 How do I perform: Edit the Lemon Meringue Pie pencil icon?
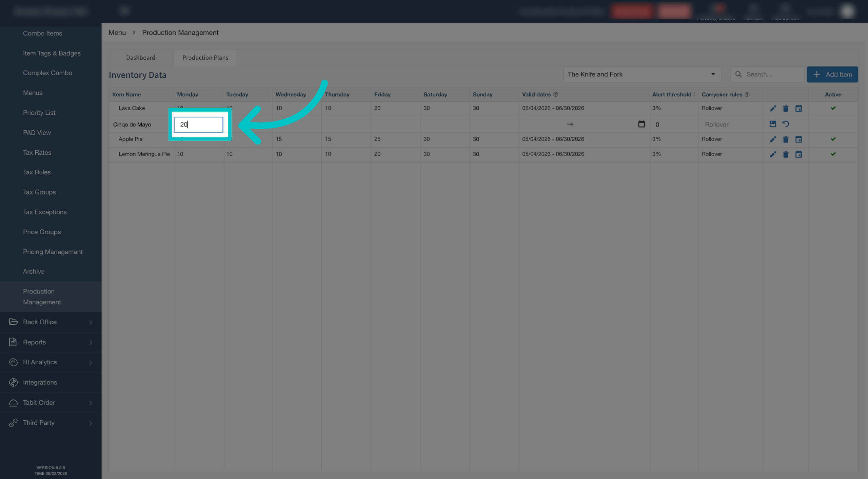pyautogui.click(x=773, y=154)
